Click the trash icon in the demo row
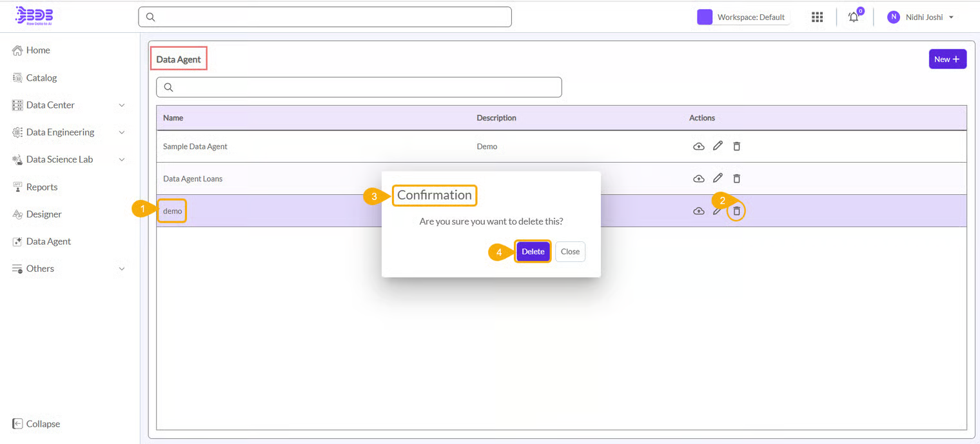The image size is (980, 444). click(736, 211)
